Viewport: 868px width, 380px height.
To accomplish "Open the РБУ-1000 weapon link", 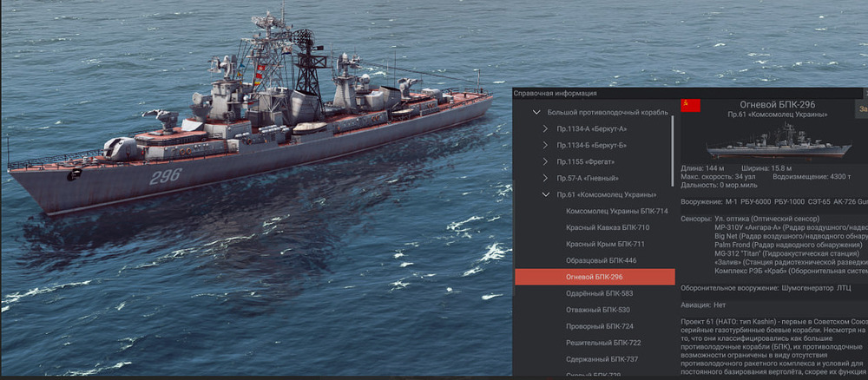I will coord(788,202).
